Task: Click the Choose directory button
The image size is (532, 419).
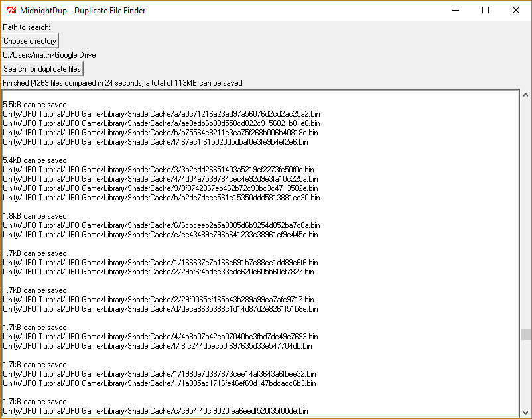Action: click(30, 41)
